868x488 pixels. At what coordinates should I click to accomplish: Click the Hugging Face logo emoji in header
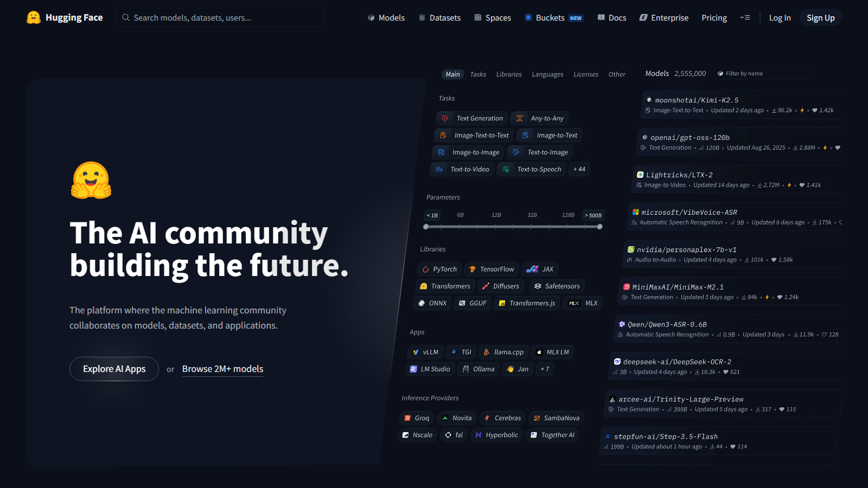34,17
